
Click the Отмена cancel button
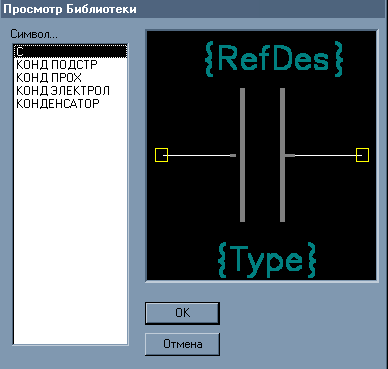182,344
